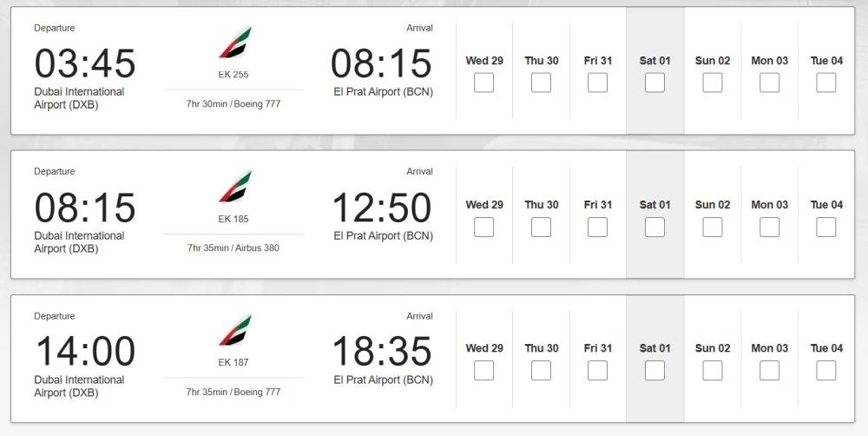Click the 18:35 arrival time
The height and width of the screenshot is (436, 868).
click(x=381, y=351)
